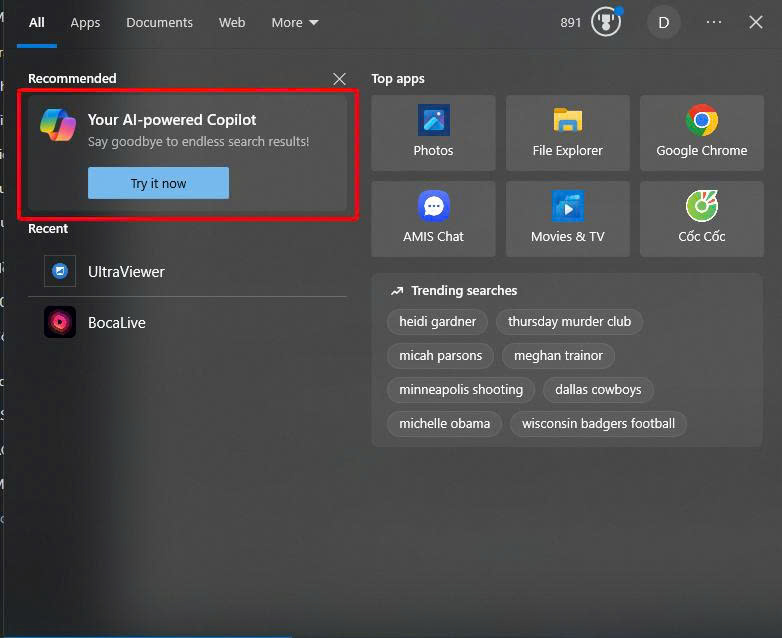Switch to the All tab
The height and width of the screenshot is (638, 782).
[x=37, y=22]
